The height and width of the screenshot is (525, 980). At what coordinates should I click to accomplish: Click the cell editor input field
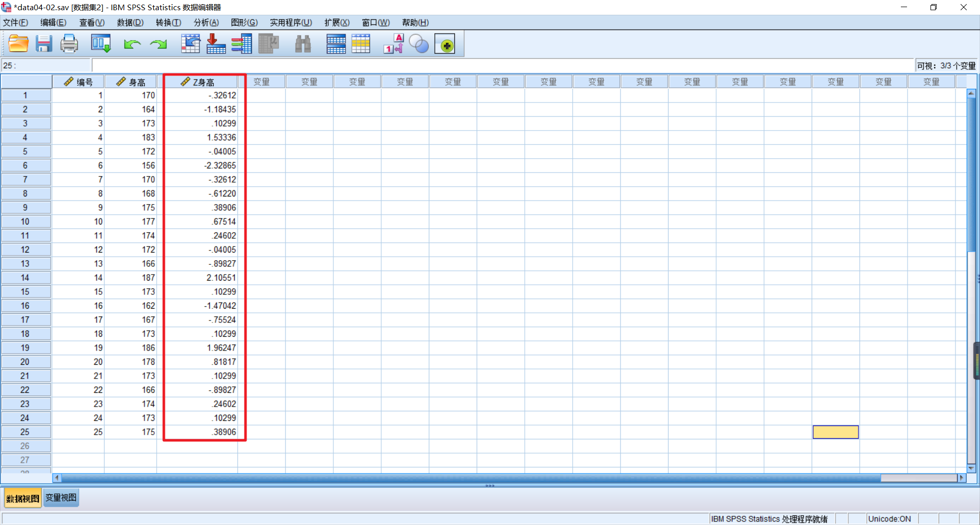(x=503, y=65)
